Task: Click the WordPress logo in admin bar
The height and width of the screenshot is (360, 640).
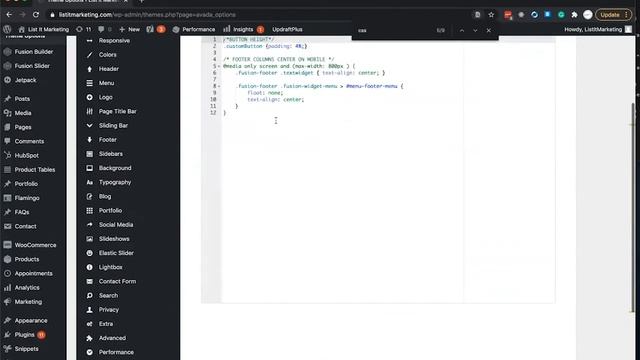Action: [7, 29]
